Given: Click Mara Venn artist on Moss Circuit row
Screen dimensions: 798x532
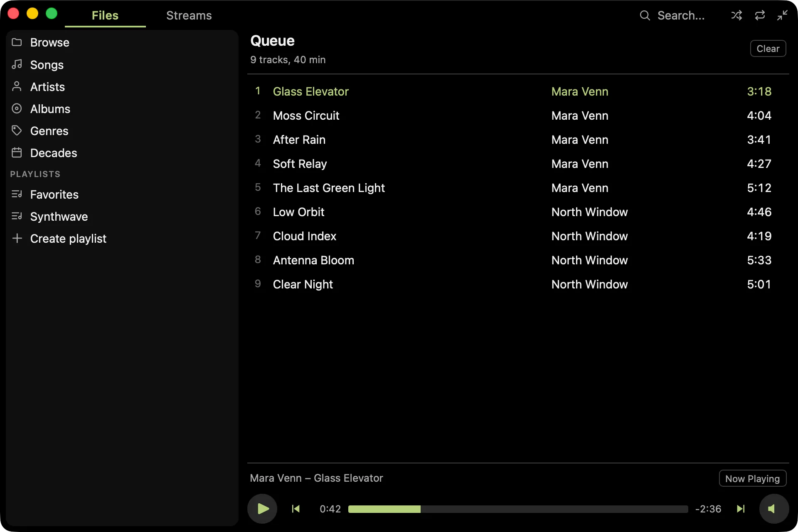Looking at the screenshot, I should click(x=580, y=116).
